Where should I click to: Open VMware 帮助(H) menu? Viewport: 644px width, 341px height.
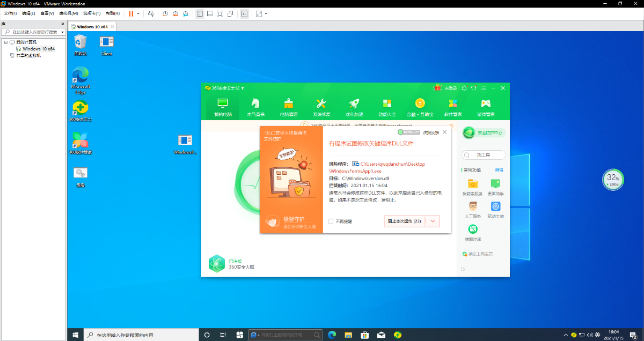coord(113,13)
